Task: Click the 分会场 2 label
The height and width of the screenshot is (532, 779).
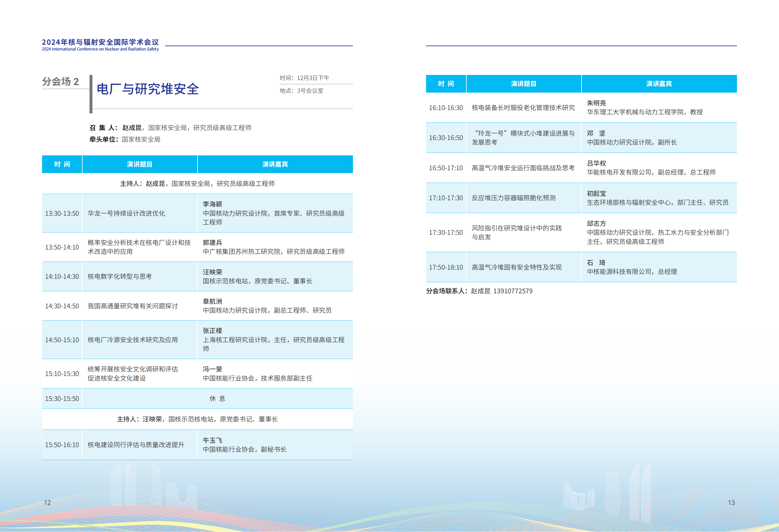Action: point(60,81)
